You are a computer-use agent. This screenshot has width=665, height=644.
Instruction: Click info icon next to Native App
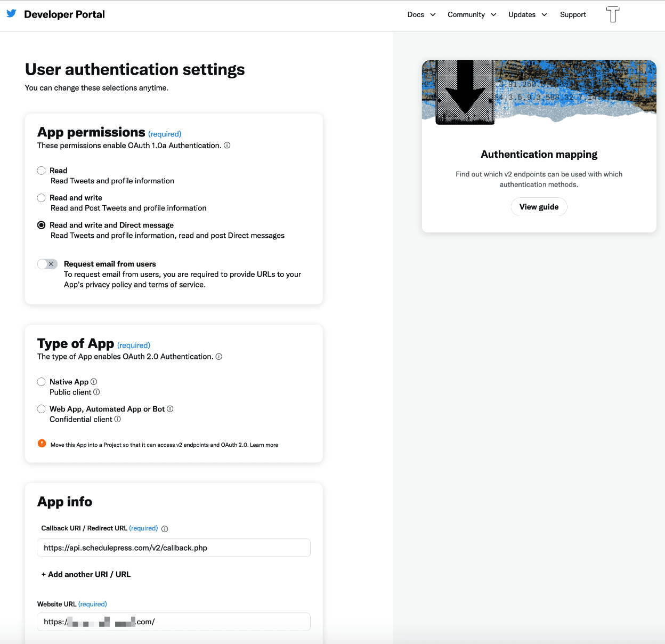94,382
